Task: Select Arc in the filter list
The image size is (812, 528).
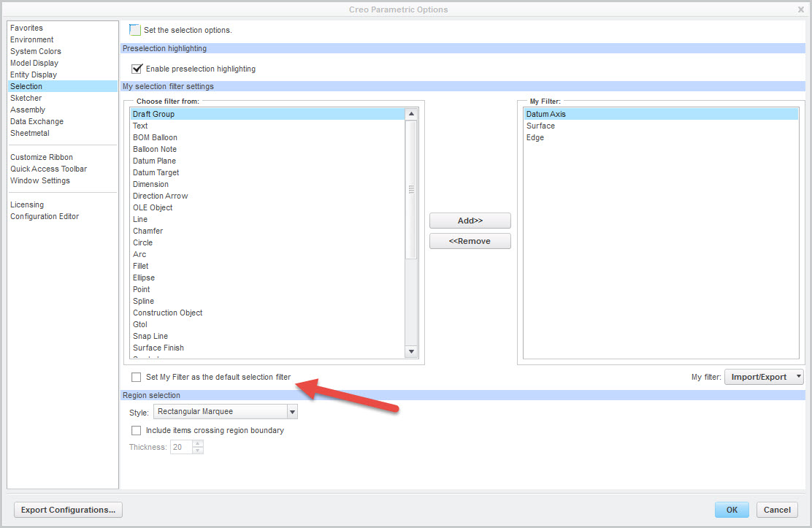Action: (x=267, y=254)
